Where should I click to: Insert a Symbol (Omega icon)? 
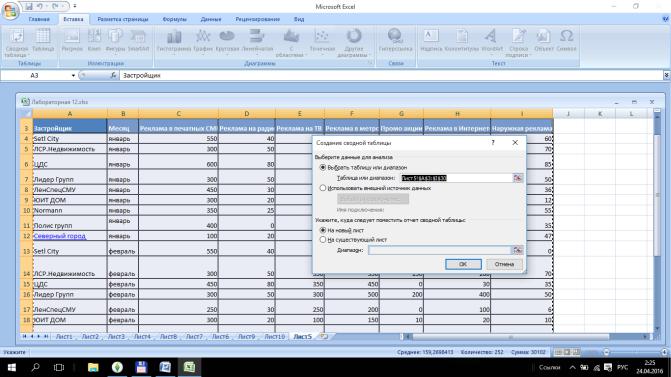pyautogui.click(x=566, y=41)
